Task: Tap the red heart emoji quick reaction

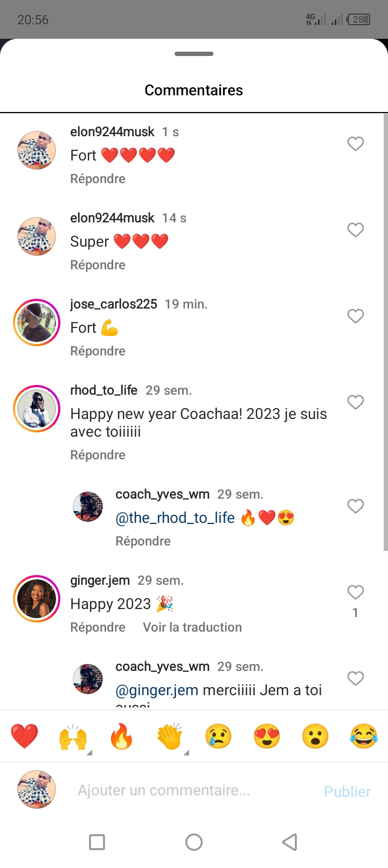Action: (x=24, y=736)
